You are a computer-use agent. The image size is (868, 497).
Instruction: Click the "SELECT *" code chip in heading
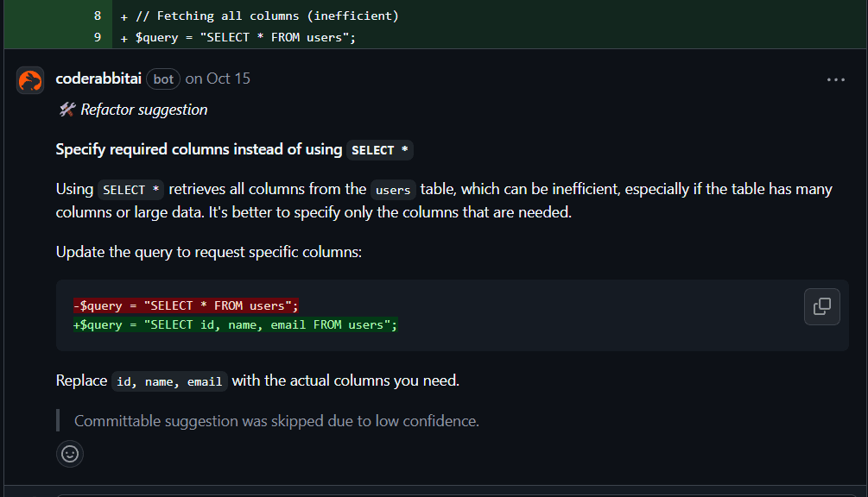[x=380, y=150]
